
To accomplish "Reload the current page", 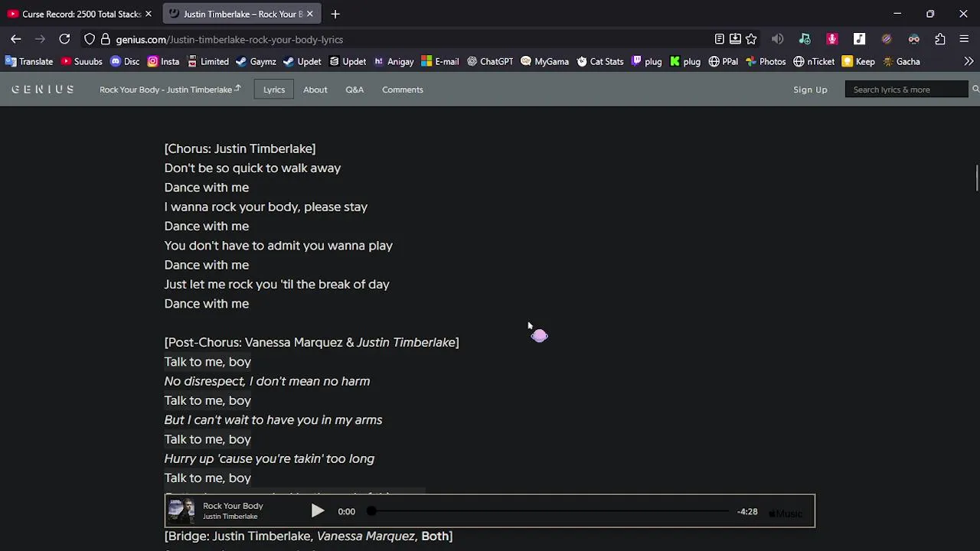I will [64, 39].
